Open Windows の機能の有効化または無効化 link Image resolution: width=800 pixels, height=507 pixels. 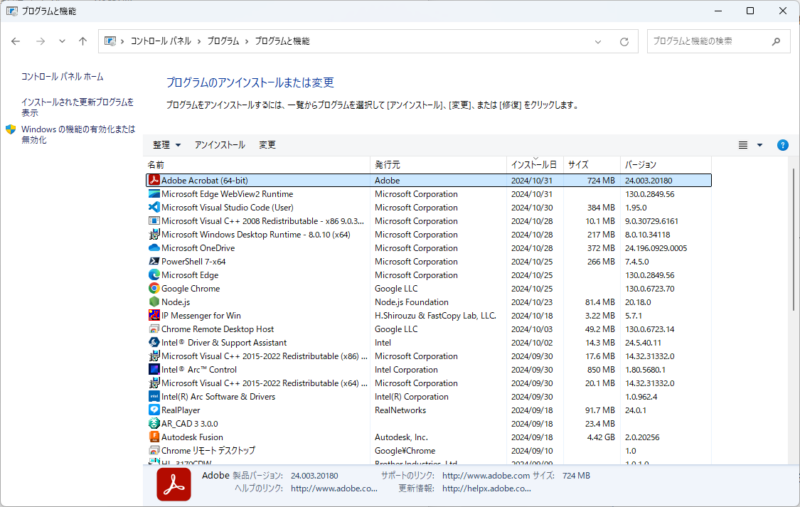(x=78, y=135)
